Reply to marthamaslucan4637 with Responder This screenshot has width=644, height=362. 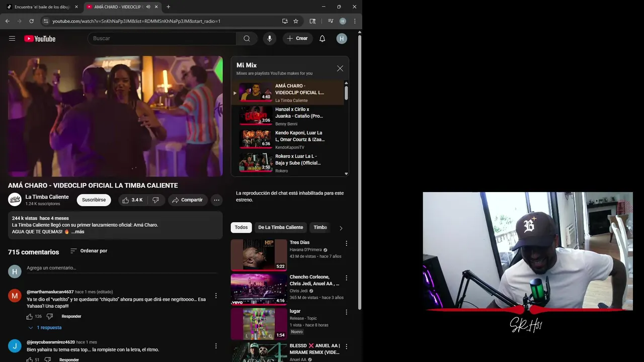[71, 316]
